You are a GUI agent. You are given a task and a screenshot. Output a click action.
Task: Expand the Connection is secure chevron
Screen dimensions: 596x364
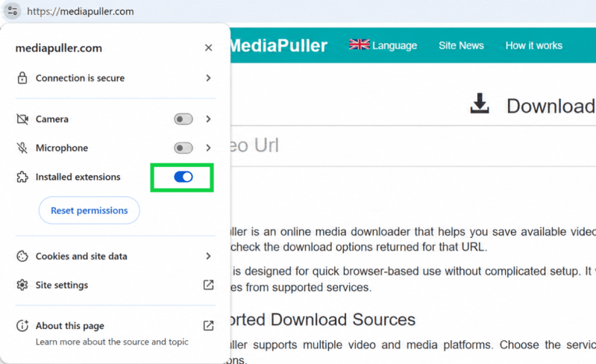tap(208, 78)
